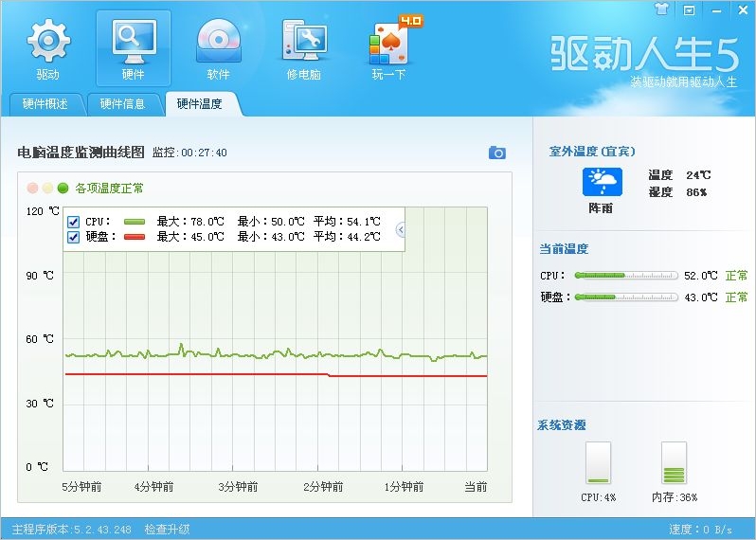This screenshot has height=540, width=756.
Task: Click the 温度 24℃ outdoor reading
Action: (x=679, y=174)
